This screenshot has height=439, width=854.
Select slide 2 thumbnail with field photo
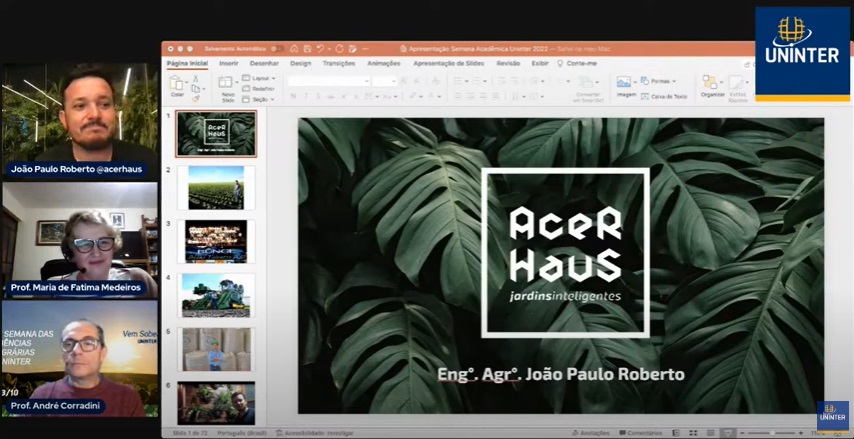[x=216, y=188]
